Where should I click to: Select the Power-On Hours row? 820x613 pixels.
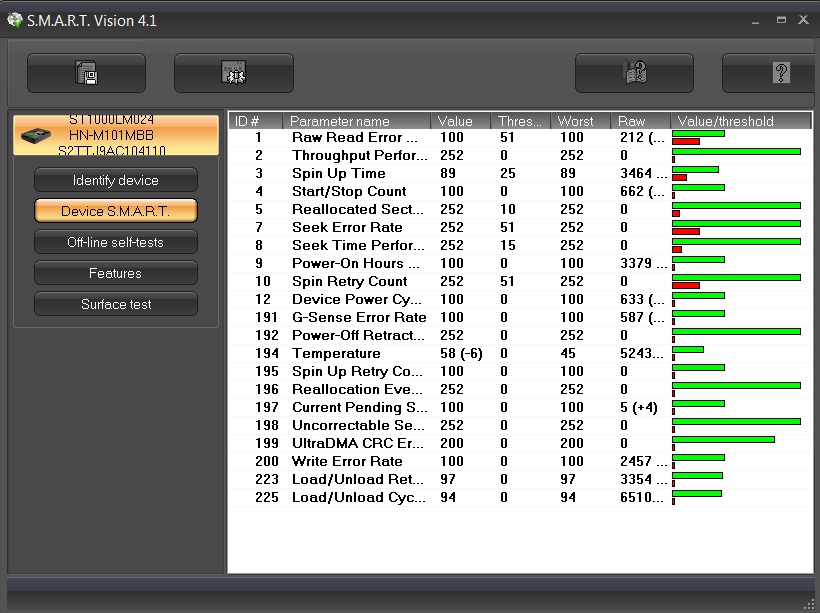pos(520,263)
